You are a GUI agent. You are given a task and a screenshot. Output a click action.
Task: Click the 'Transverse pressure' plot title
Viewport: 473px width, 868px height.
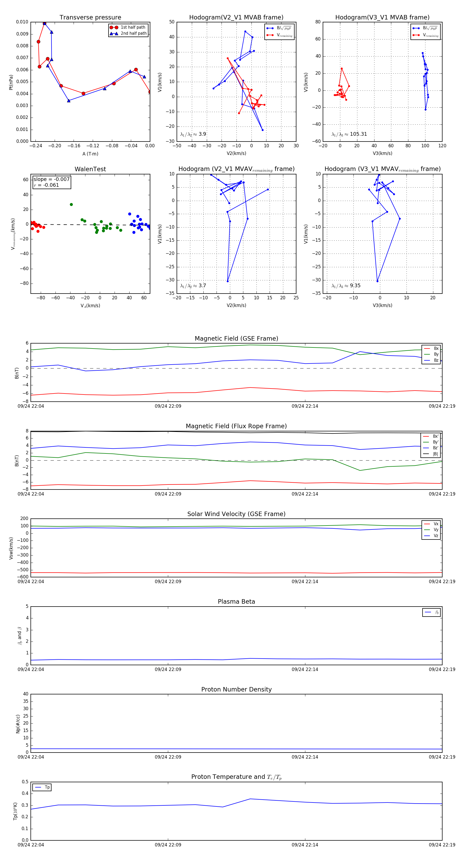pos(90,18)
